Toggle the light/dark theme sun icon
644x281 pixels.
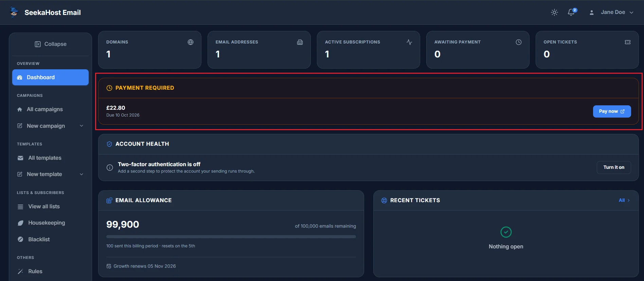tap(554, 12)
